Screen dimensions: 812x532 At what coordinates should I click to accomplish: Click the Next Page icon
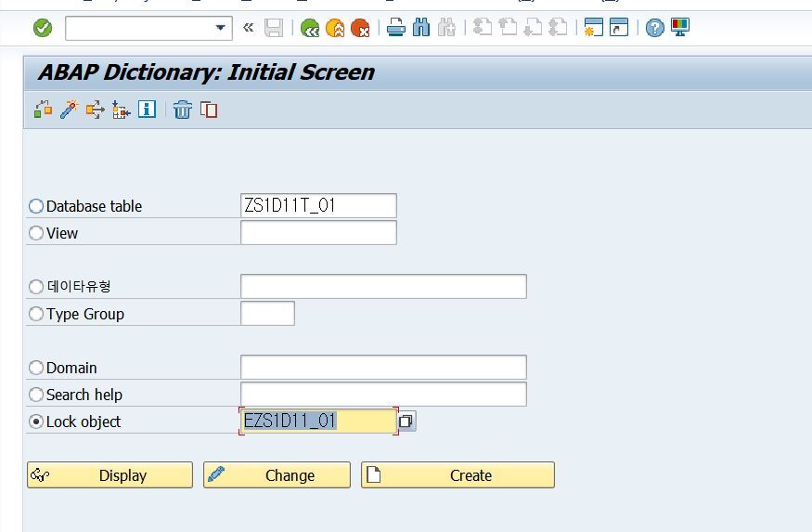(533, 28)
